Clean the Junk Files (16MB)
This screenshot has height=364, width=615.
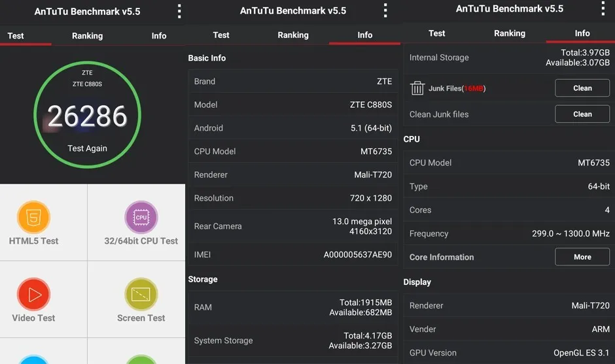click(x=582, y=88)
